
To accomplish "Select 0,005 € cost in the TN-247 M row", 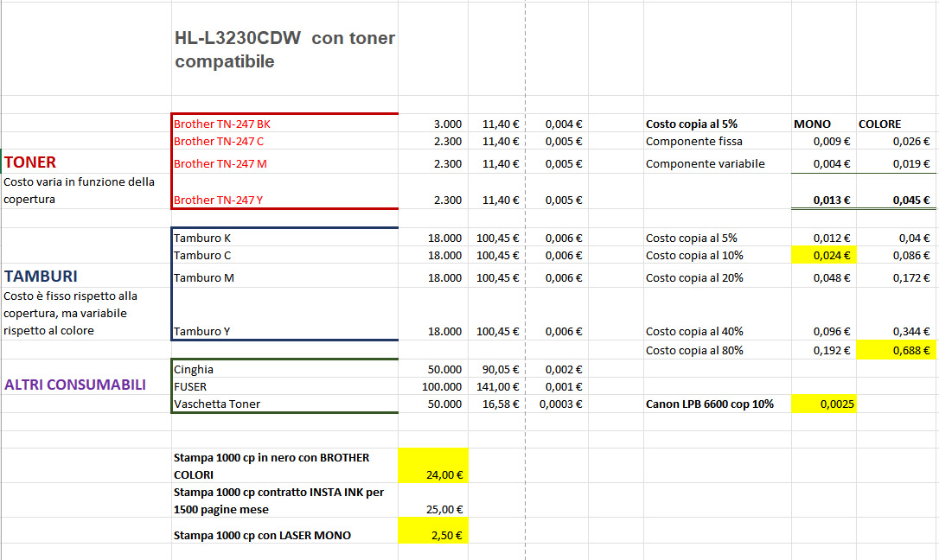I will 557,163.
